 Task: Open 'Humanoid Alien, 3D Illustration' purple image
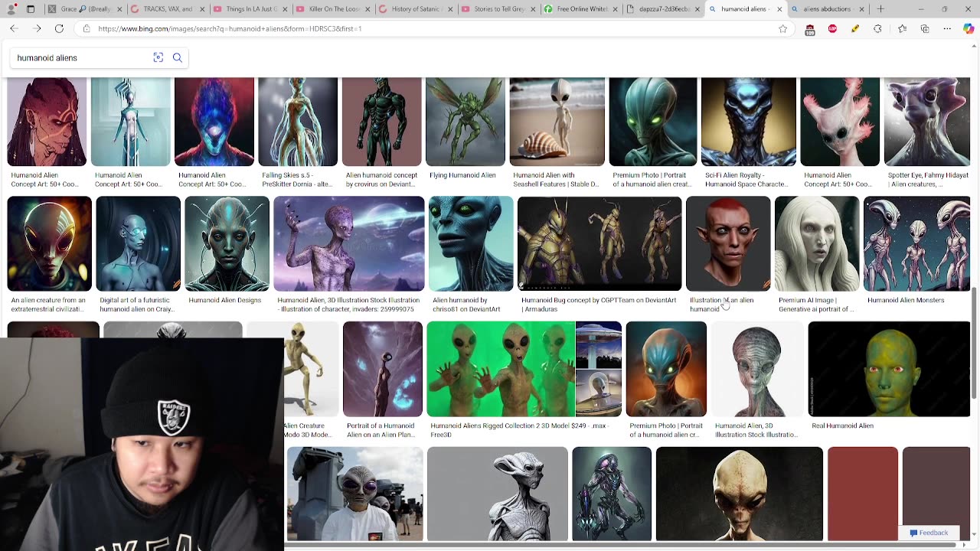(x=349, y=244)
